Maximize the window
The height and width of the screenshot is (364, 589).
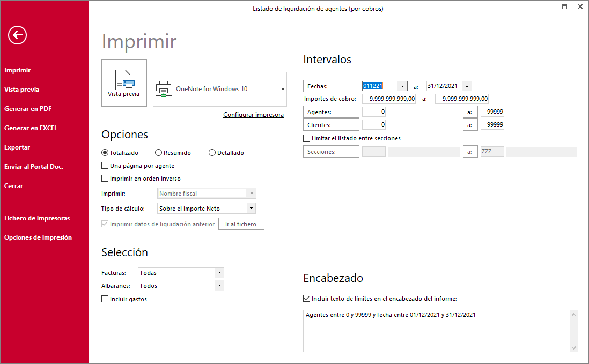coord(564,6)
